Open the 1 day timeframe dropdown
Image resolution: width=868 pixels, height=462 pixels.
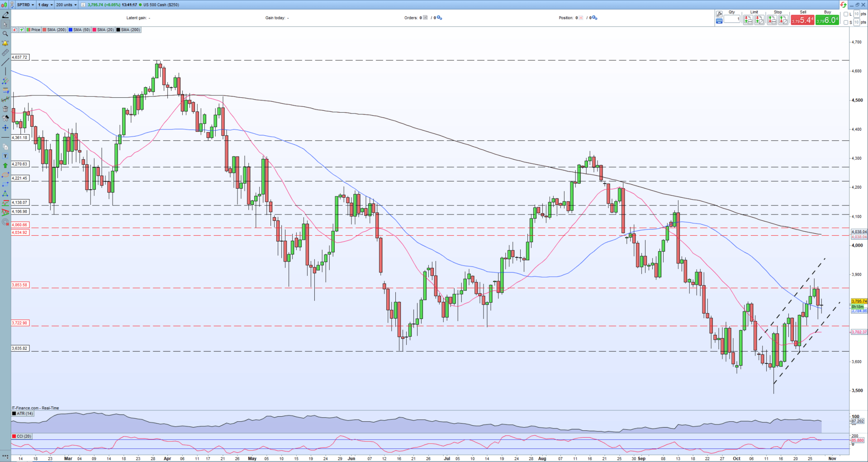(45, 5)
